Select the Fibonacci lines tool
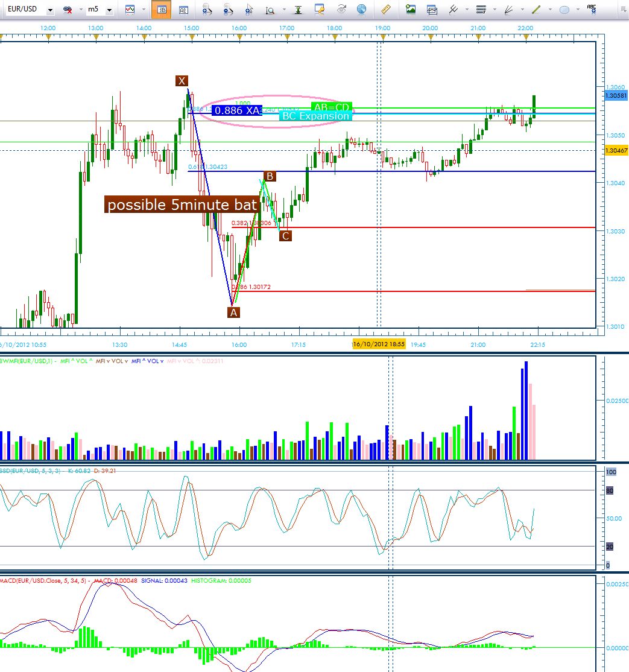This screenshot has width=629, height=672. point(481,10)
